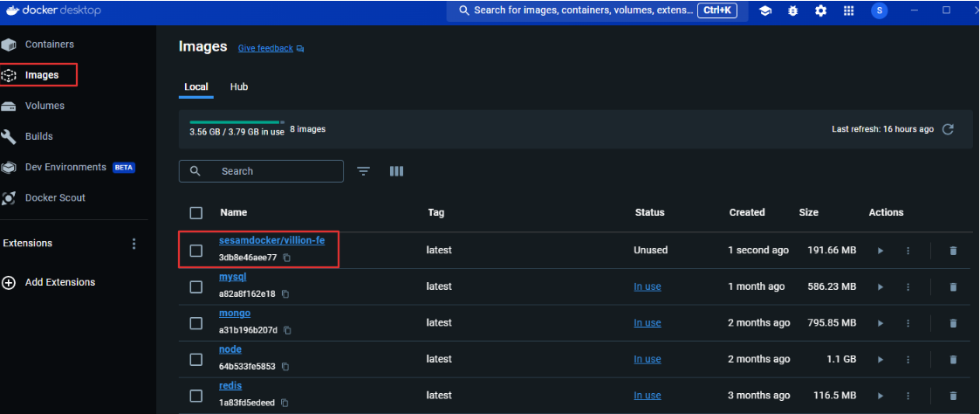Run the mysql image
The width and height of the screenshot is (980, 414).
tap(881, 286)
